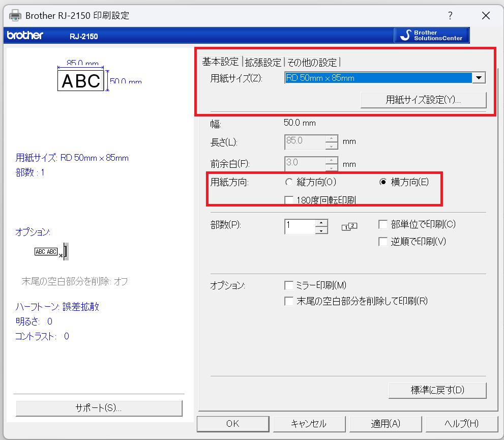Check the ミラー印刷 option
504x440 pixels.
coord(289,285)
